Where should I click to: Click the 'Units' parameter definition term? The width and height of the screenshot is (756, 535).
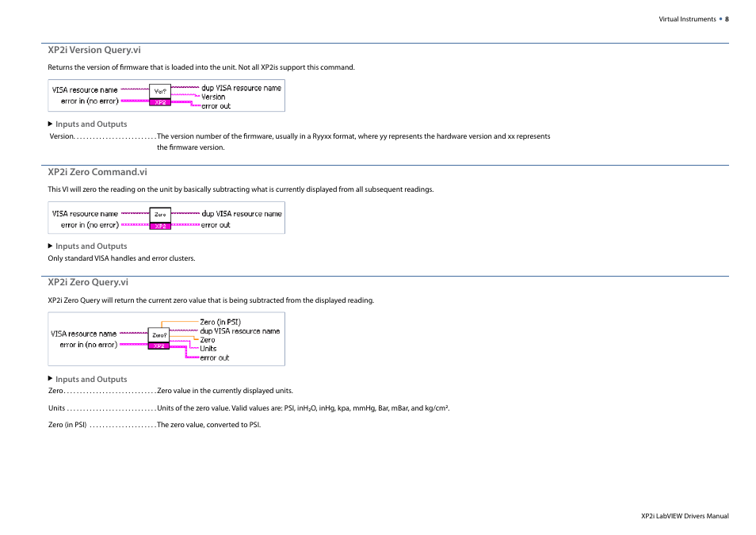[x=56, y=407]
